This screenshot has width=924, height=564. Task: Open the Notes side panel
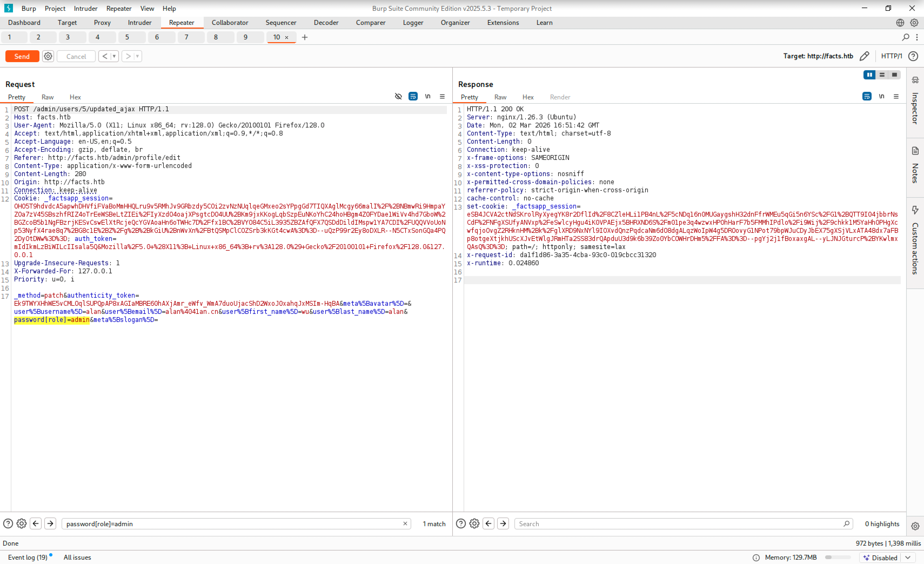tap(915, 165)
